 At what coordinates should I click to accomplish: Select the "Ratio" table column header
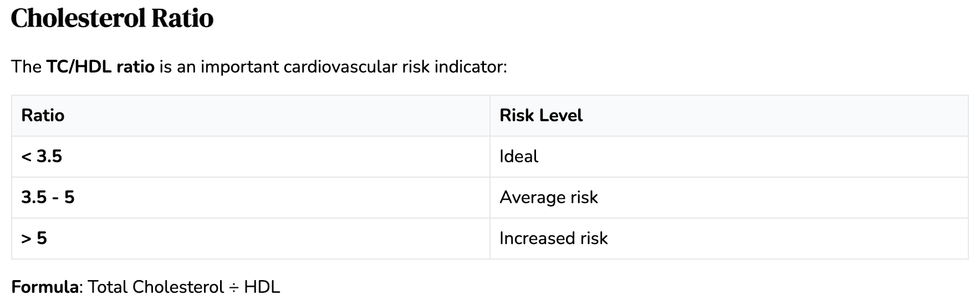tap(43, 115)
